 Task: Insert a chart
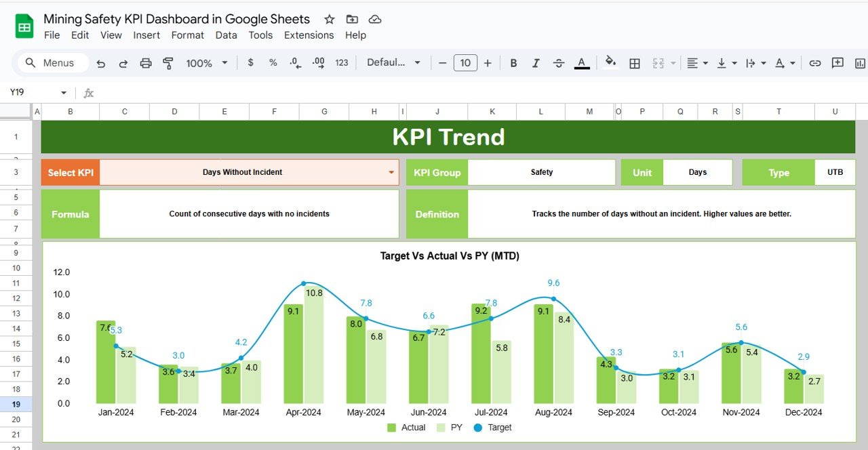tap(861, 62)
